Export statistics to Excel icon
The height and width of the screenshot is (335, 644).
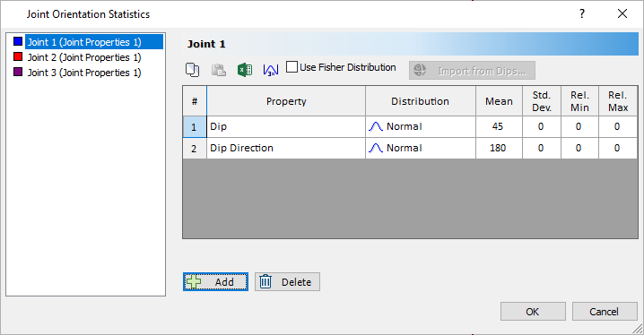pyautogui.click(x=245, y=70)
